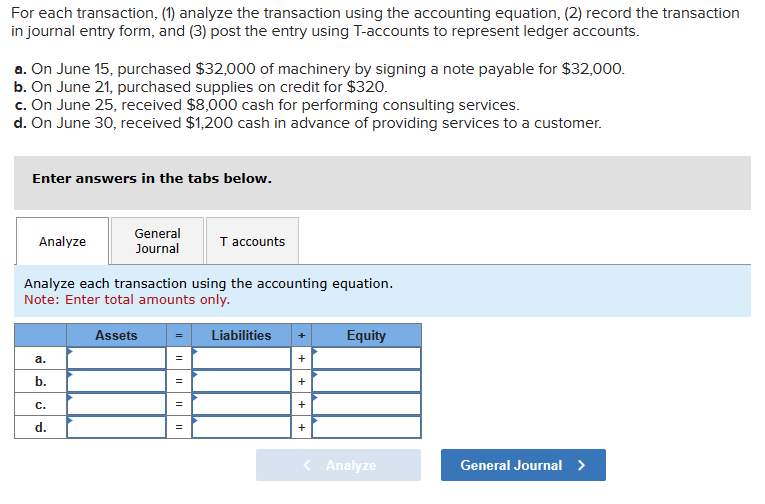Select the Assets cell in row b

[117, 381]
